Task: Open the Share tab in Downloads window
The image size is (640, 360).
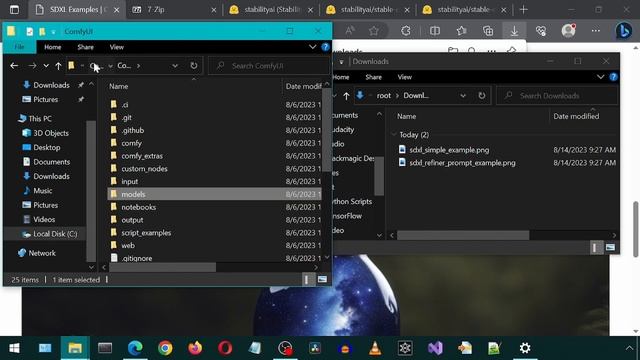Action: [x=373, y=77]
